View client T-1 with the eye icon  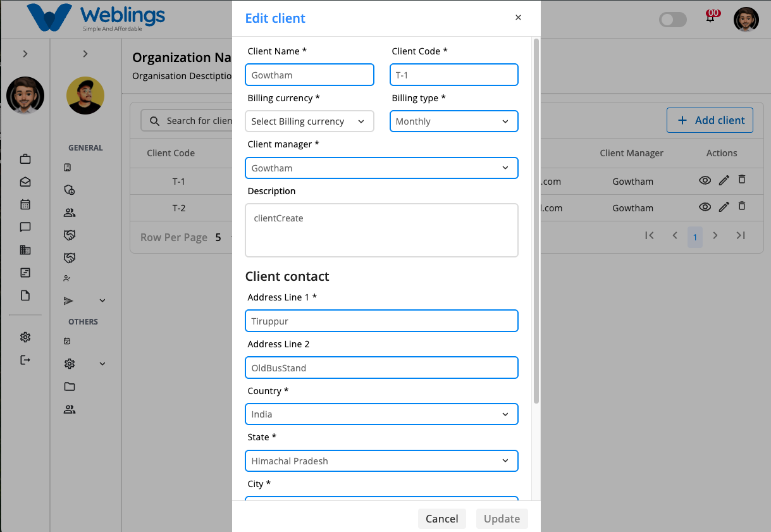coord(705,181)
